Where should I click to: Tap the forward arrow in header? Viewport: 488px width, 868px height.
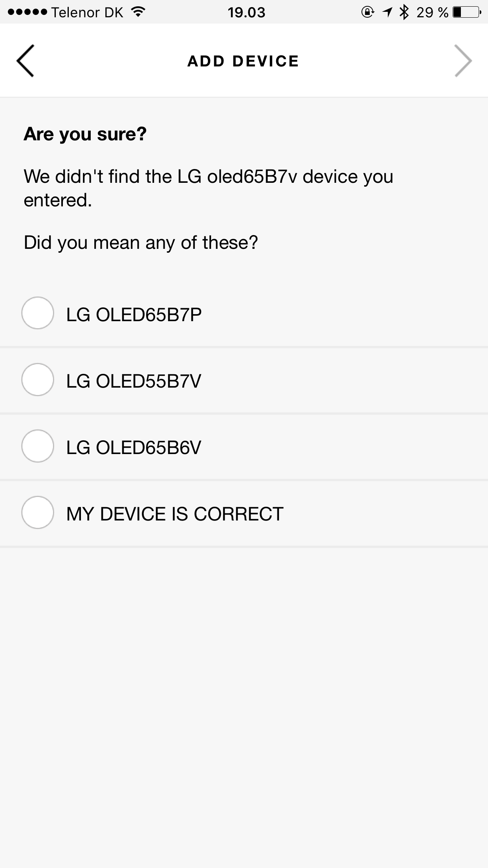click(x=463, y=61)
